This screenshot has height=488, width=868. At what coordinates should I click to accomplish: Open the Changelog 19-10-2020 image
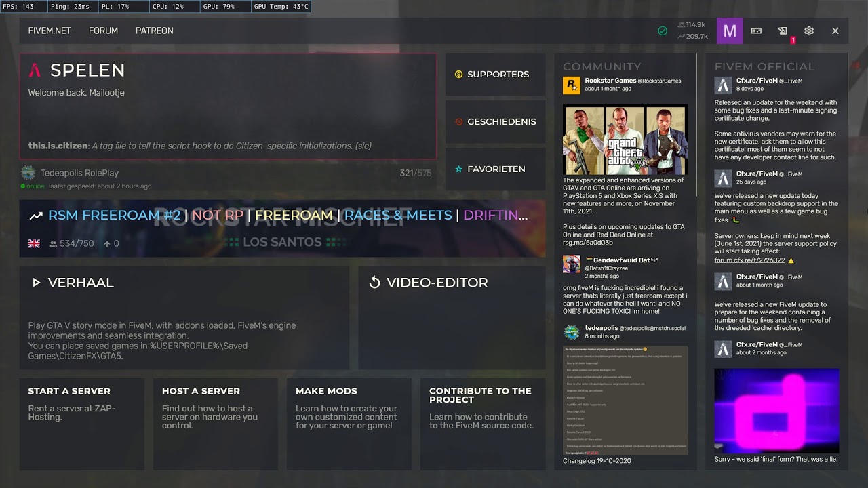(x=625, y=400)
